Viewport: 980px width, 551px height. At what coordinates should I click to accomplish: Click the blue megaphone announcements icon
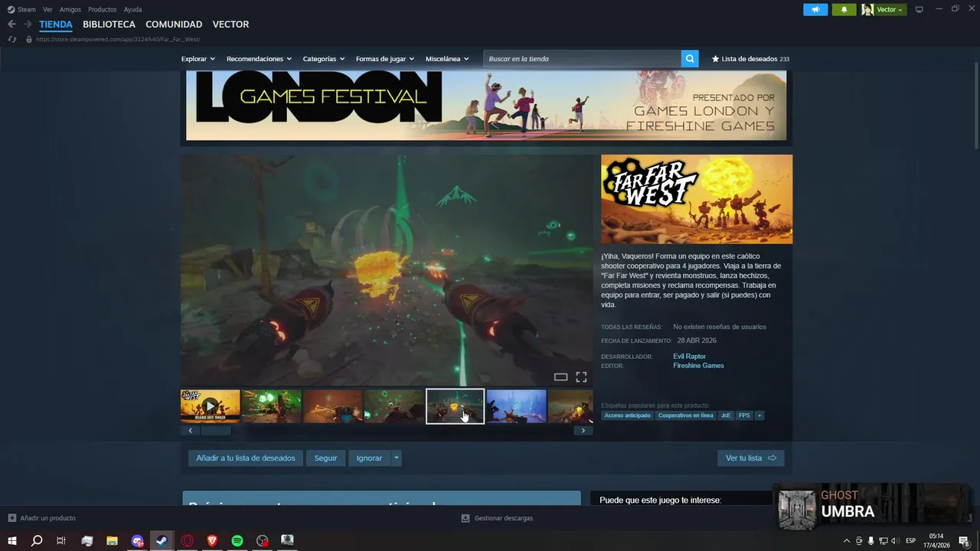pos(815,9)
